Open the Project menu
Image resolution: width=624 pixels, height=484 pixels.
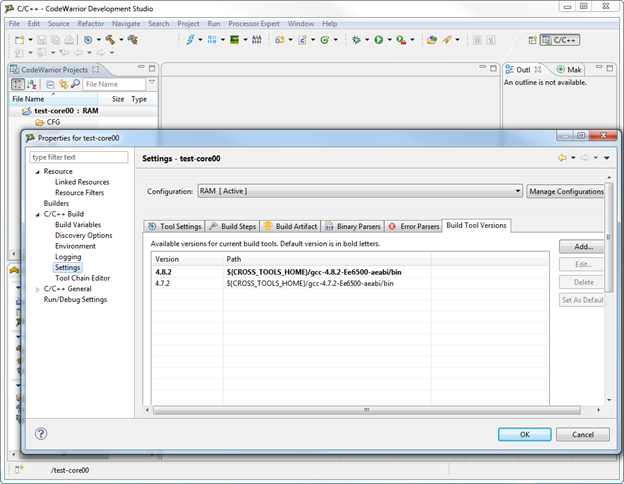[188, 23]
